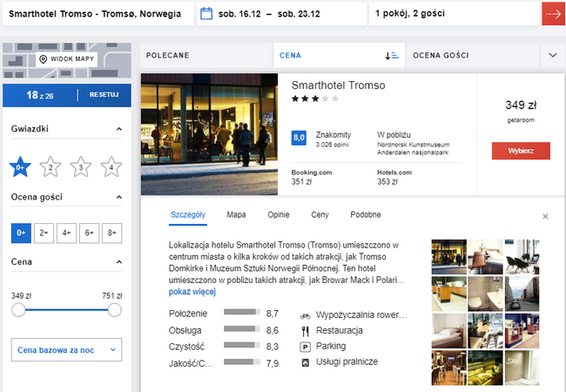Viewport: 566px width, 392px height.
Task: Collapse the Gwiazdki filter section
Action: [118, 129]
